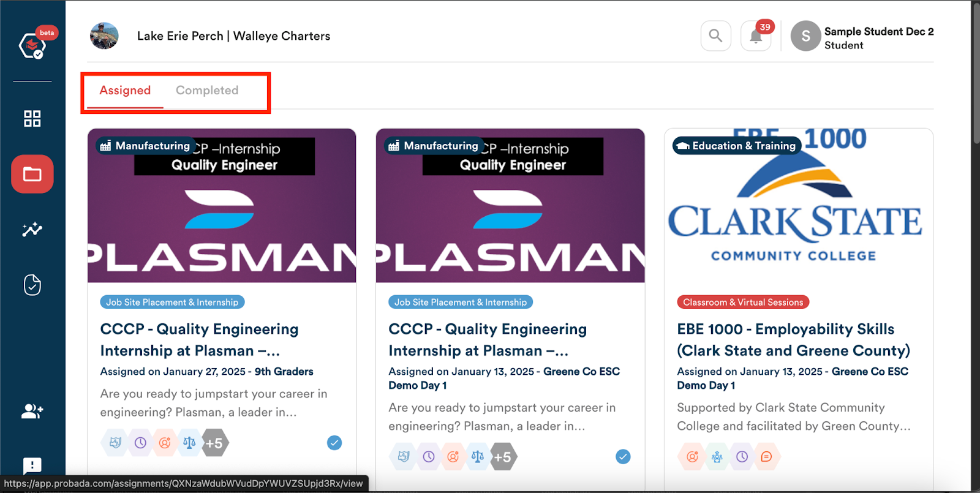Click the Education & Training tag
The width and height of the screenshot is (980, 493).
(x=737, y=146)
